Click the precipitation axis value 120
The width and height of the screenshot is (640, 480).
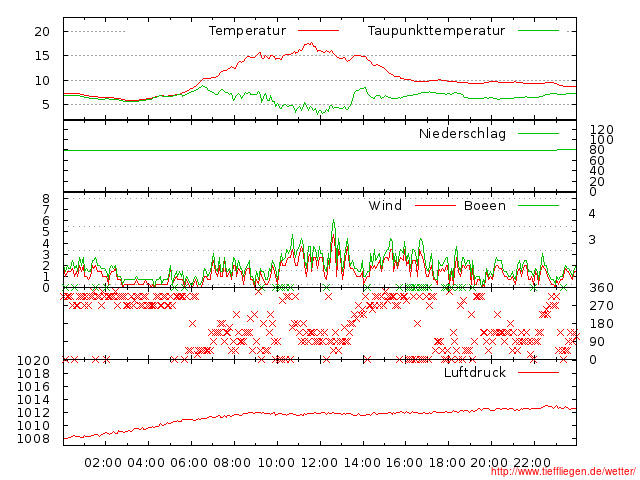[x=601, y=130]
